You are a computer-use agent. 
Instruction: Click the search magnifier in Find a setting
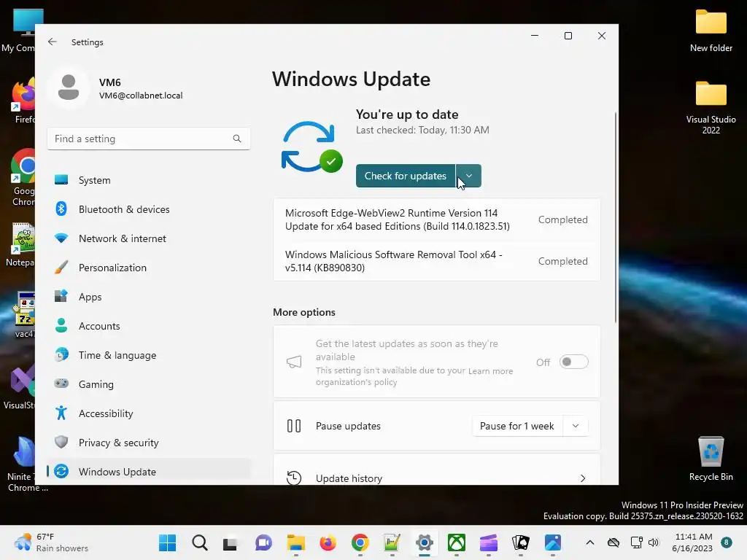click(x=237, y=139)
